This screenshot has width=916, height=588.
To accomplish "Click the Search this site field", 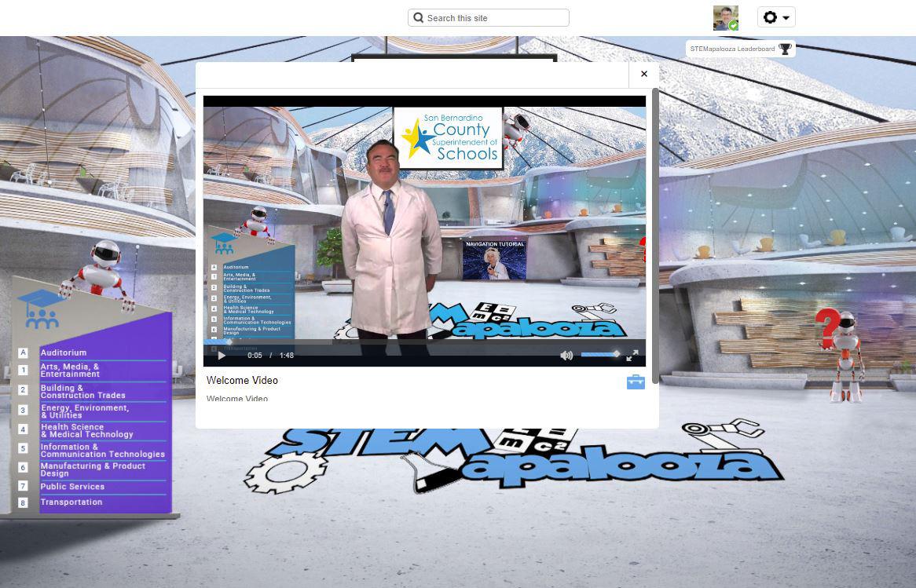I will coord(489,17).
